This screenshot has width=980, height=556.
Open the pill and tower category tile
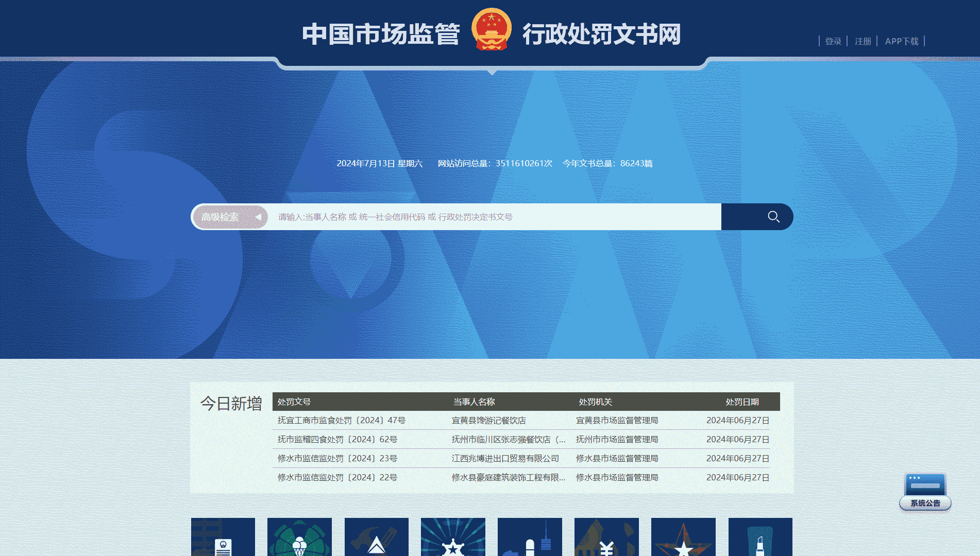(530, 537)
